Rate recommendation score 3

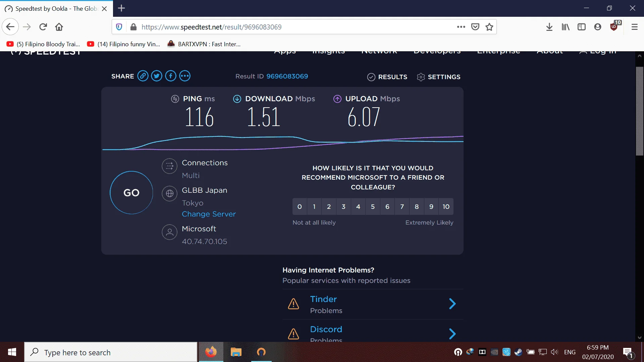pos(343,206)
